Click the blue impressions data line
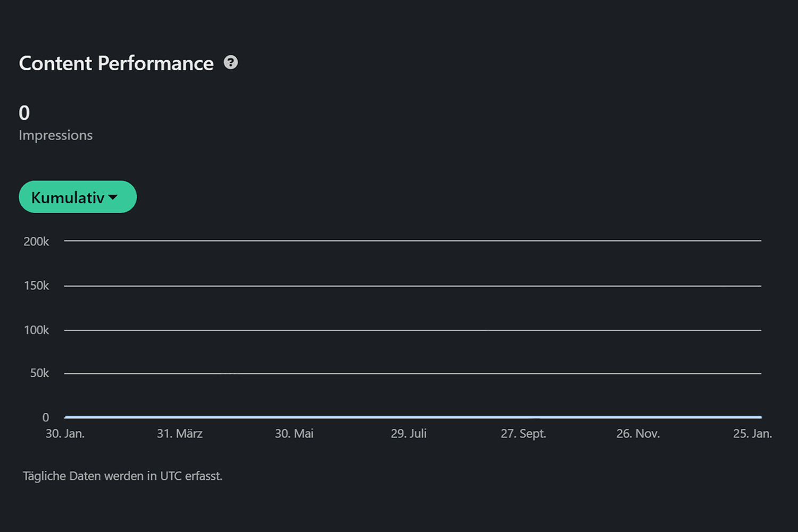This screenshot has height=532, width=798. click(413, 417)
